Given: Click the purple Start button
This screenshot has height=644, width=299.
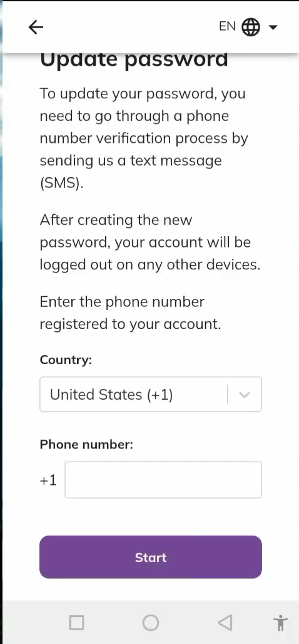Looking at the screenshot, I should [151, 557].
